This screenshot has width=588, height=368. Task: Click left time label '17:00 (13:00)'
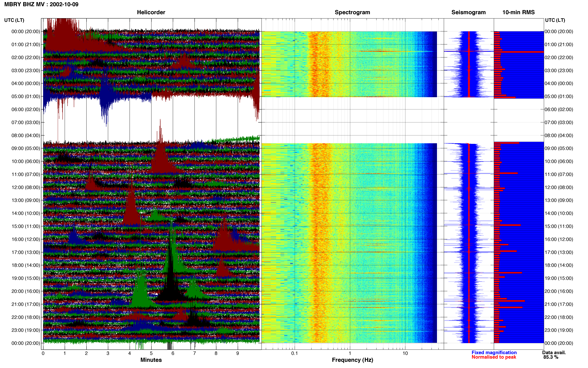click(x=26, y=252)
